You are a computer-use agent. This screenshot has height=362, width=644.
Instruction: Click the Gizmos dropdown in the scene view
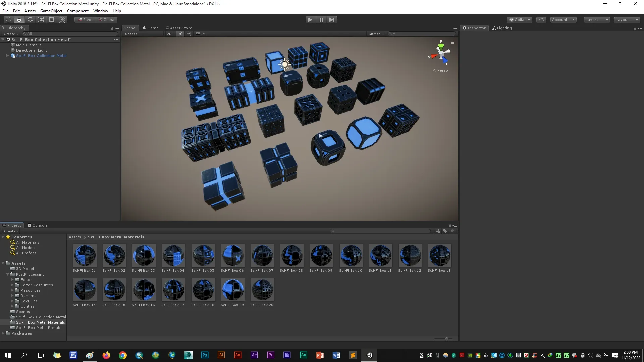pos(376,33)
